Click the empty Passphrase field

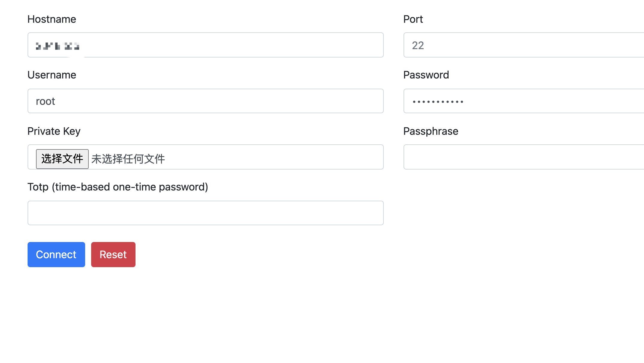point(523,157)
